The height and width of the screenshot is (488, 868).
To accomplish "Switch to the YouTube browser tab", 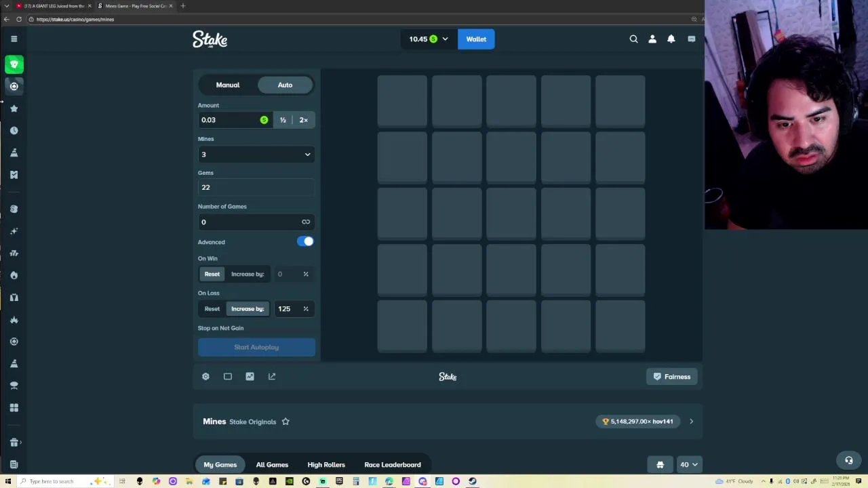I will (53, 5).
